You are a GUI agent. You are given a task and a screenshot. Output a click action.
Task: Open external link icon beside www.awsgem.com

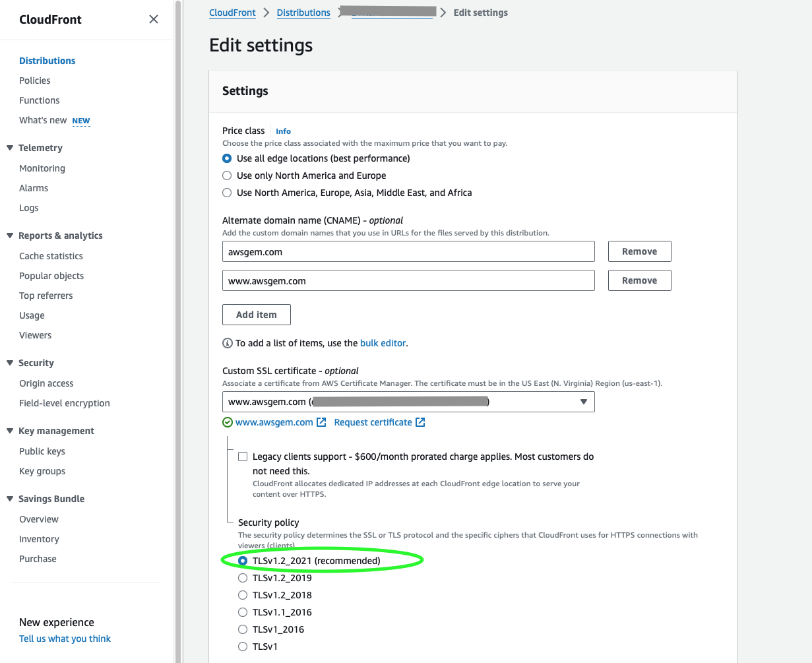[322, 422]
